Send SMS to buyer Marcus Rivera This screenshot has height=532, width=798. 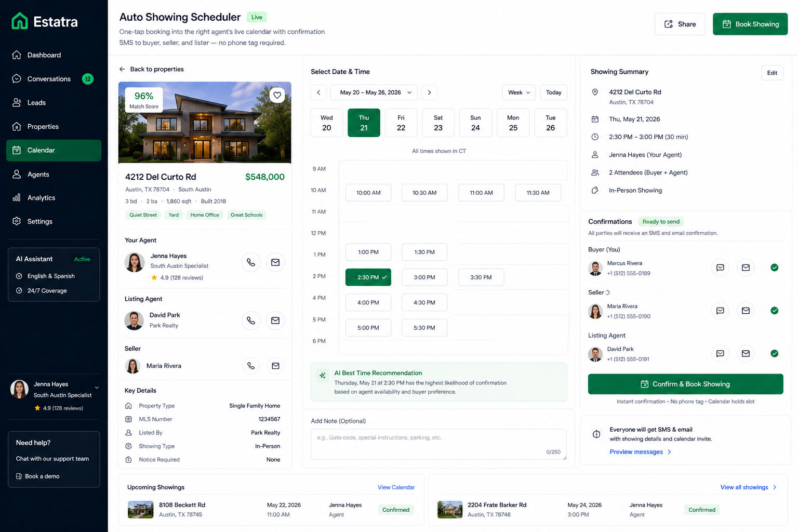tap(720, 268)
